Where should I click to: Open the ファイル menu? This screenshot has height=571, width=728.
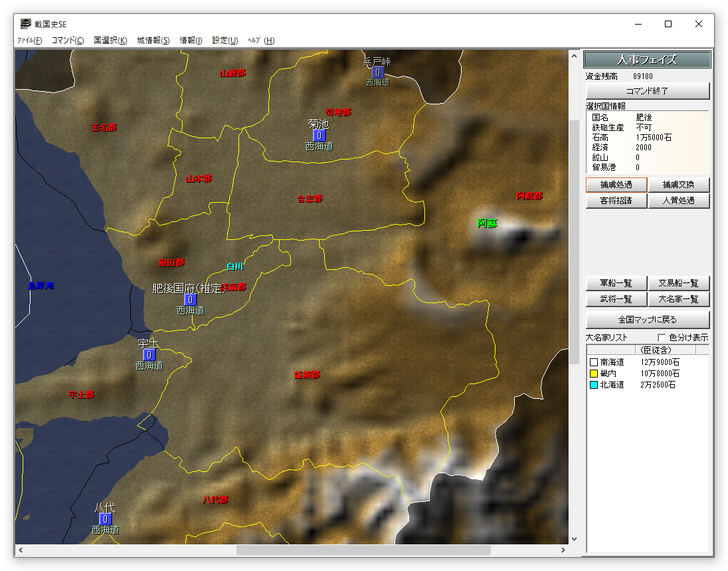(30, 41)
